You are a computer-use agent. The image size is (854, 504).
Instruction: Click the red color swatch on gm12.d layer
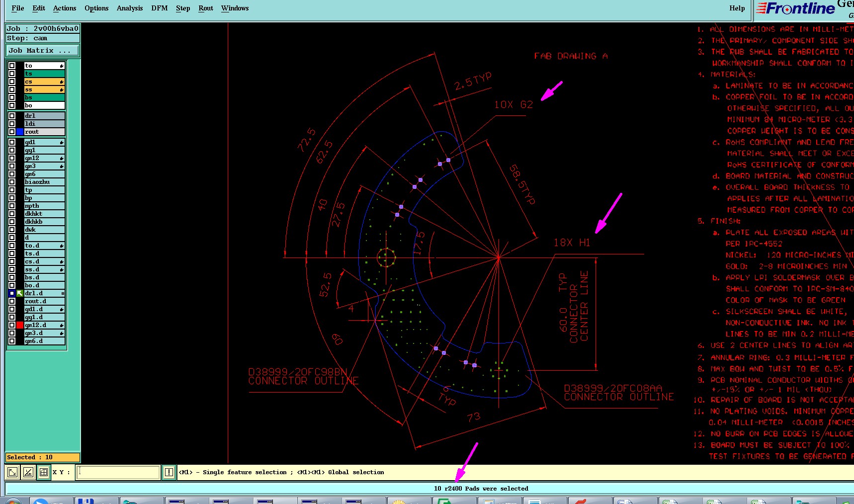[20, 325]
